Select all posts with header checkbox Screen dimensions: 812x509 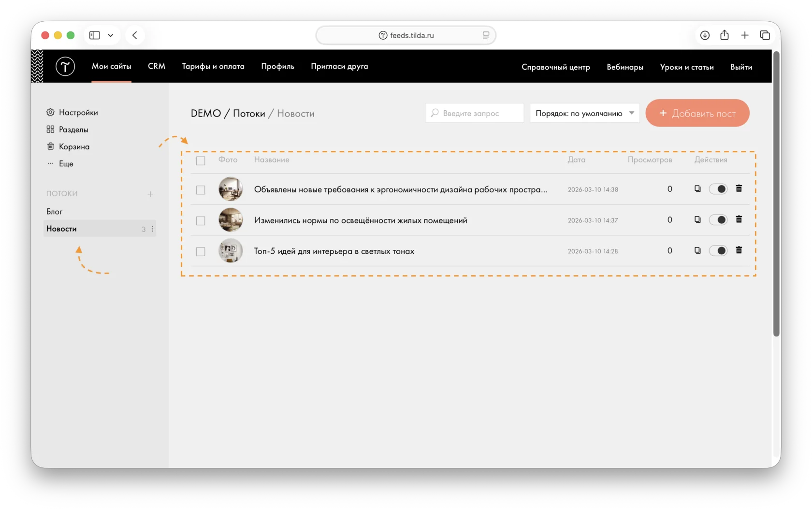click(201, 160)
